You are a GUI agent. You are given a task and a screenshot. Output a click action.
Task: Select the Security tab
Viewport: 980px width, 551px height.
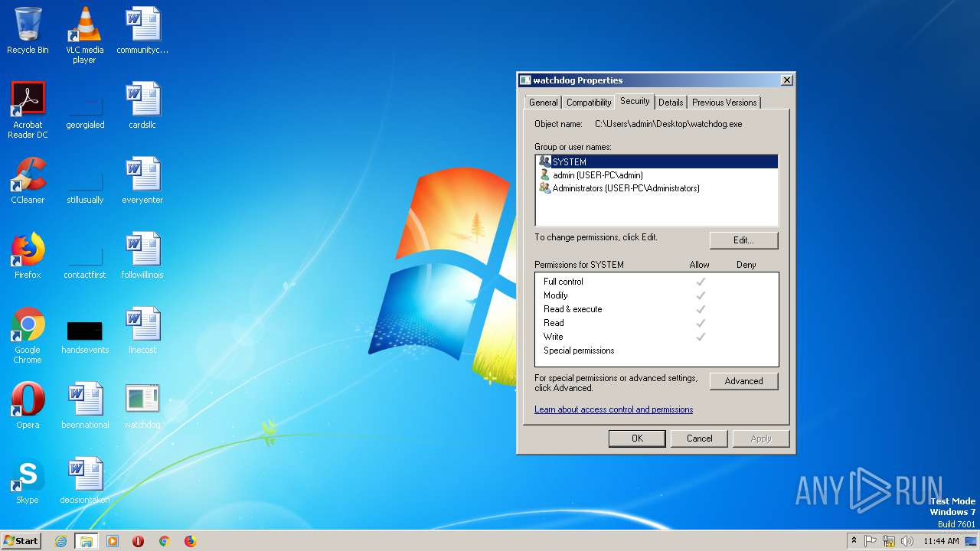tap(635, 101)
